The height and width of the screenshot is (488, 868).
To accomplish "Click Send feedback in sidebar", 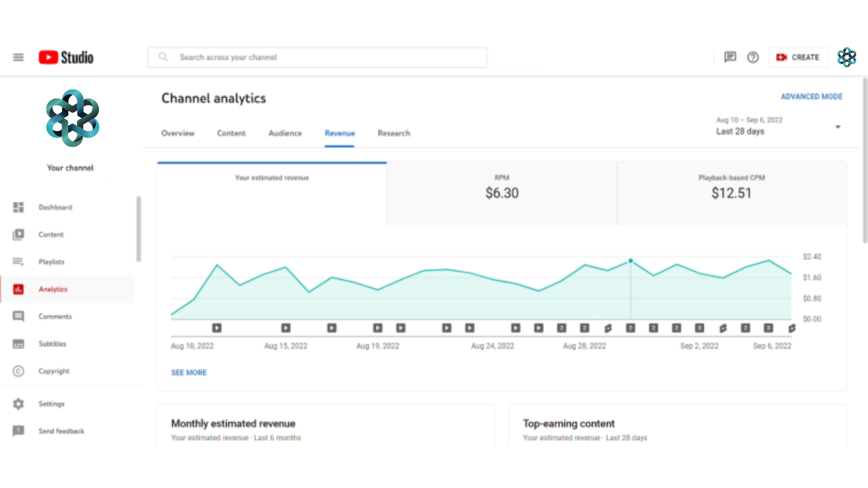I will pyautogui.click(x=61, y=431).
